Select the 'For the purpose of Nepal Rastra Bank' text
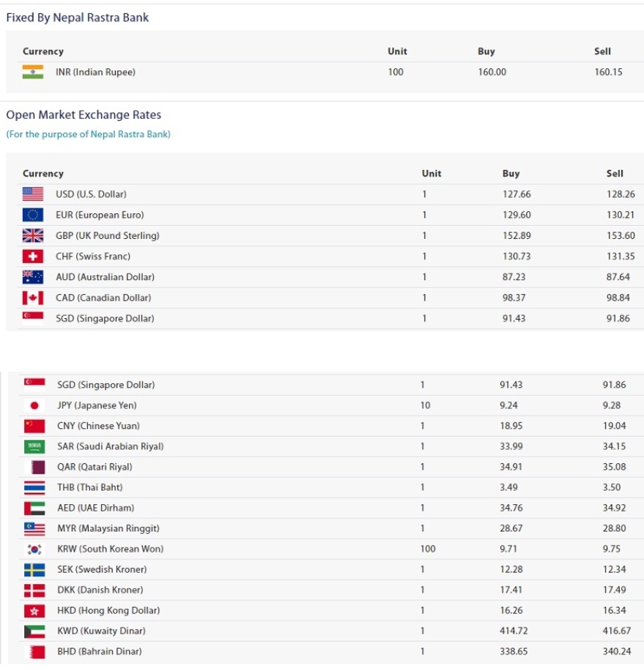The image size is (644, 670). (88, 134)
